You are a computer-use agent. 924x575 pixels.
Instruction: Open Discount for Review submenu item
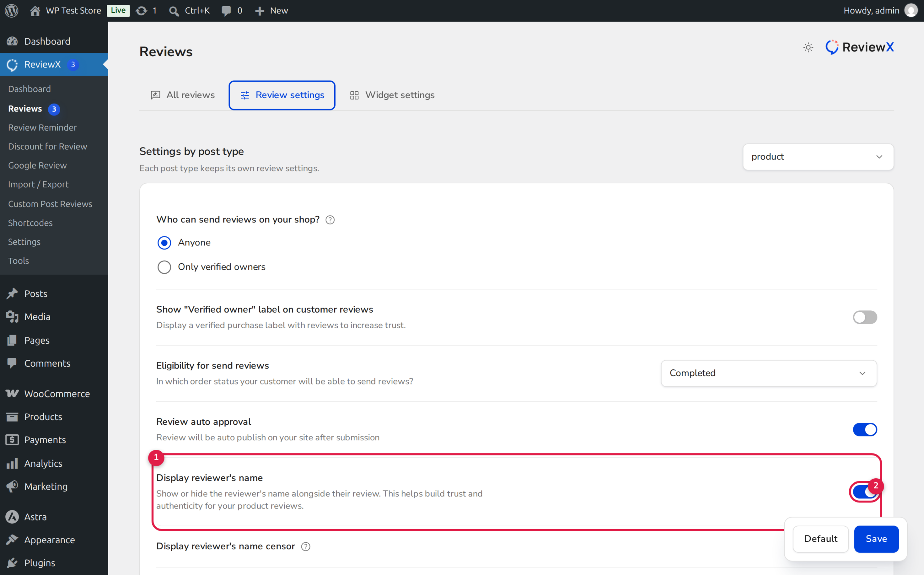[48, 147]
